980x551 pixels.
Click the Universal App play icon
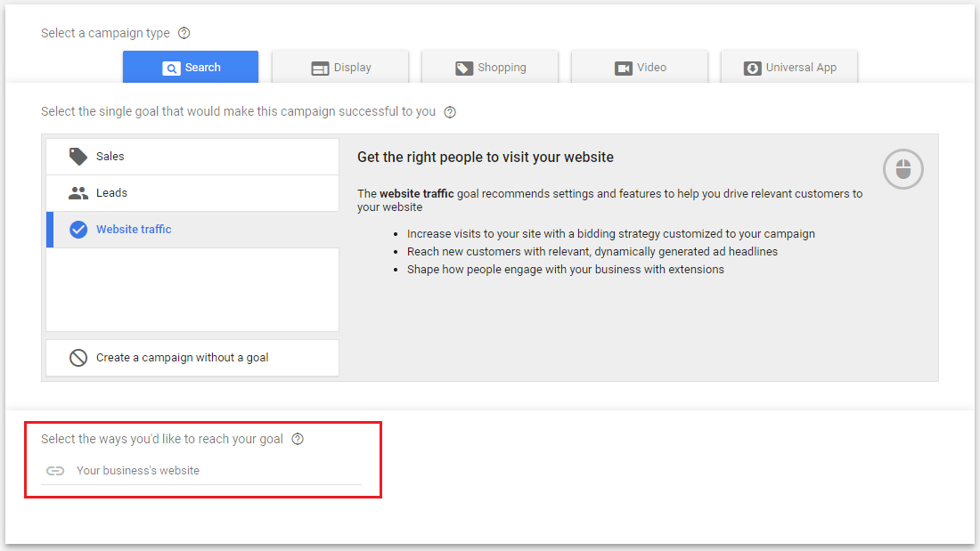753,67
